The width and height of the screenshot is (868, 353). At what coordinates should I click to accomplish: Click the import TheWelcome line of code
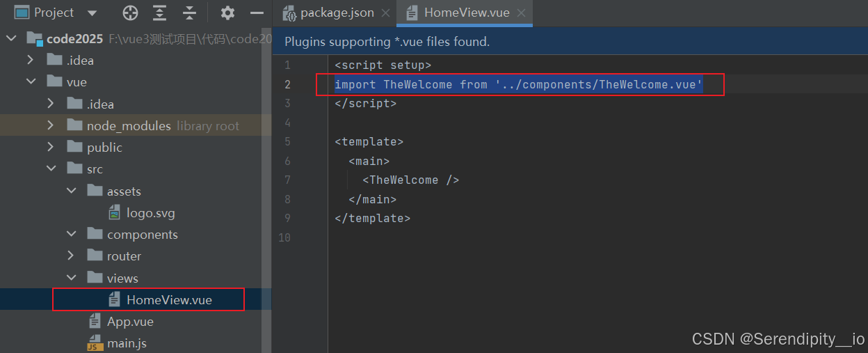point(519,84)
